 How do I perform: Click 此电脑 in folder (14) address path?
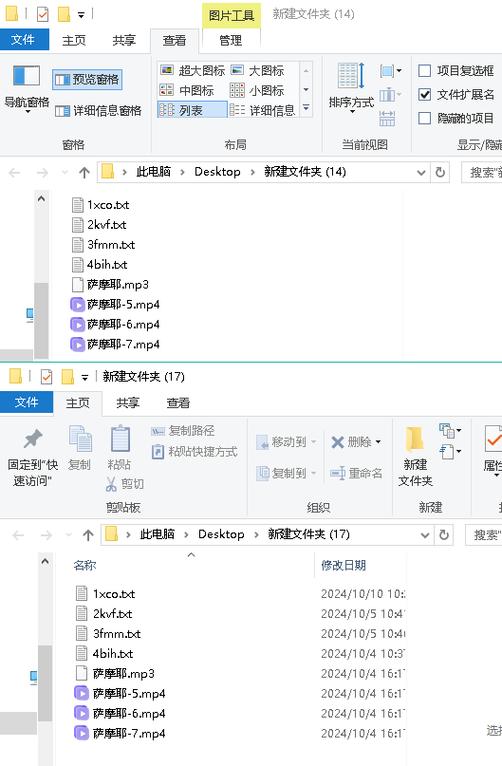[153, 172]
